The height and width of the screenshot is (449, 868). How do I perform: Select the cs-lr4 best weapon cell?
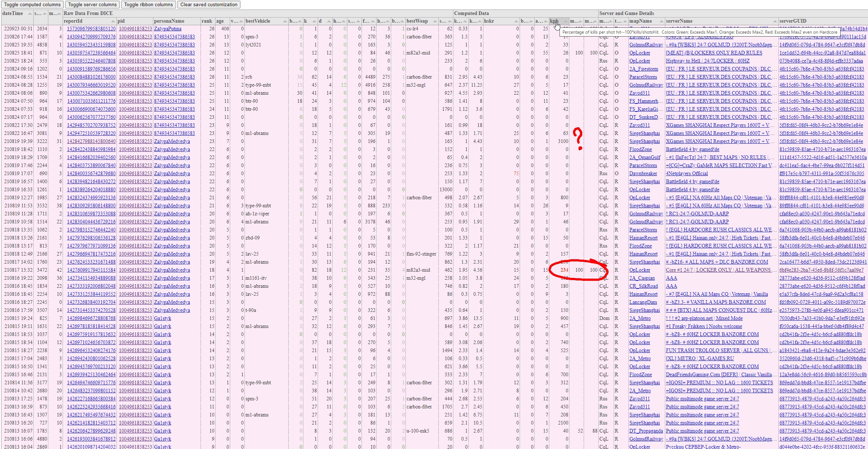[422, 29]
